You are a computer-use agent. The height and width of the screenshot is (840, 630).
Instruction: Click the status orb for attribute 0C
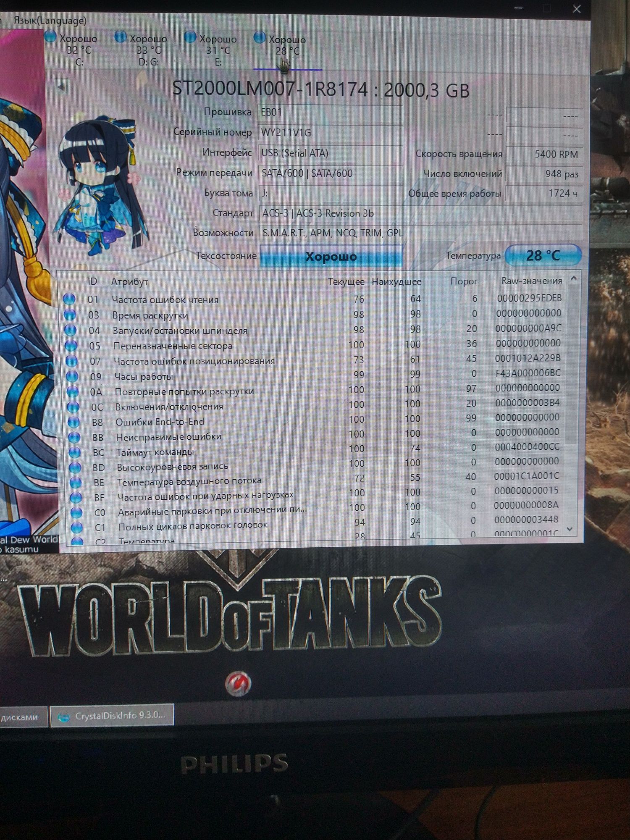tap(73, 407)
